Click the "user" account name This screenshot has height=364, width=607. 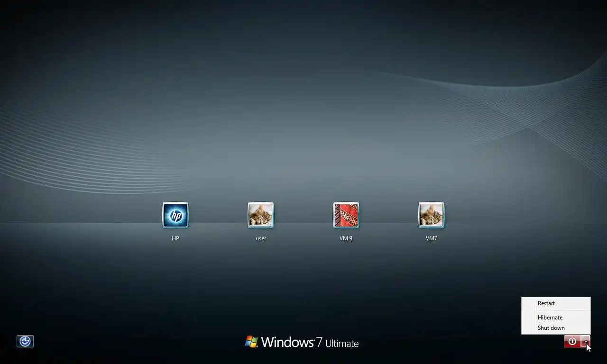click(261, 238)
